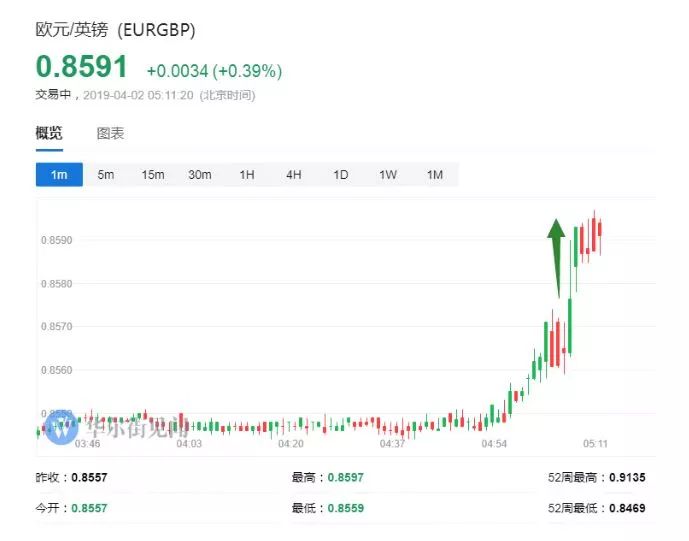689x541 pixels.
Task: Click the 最高 value 0.8597
Action: (x=346, y=478)
